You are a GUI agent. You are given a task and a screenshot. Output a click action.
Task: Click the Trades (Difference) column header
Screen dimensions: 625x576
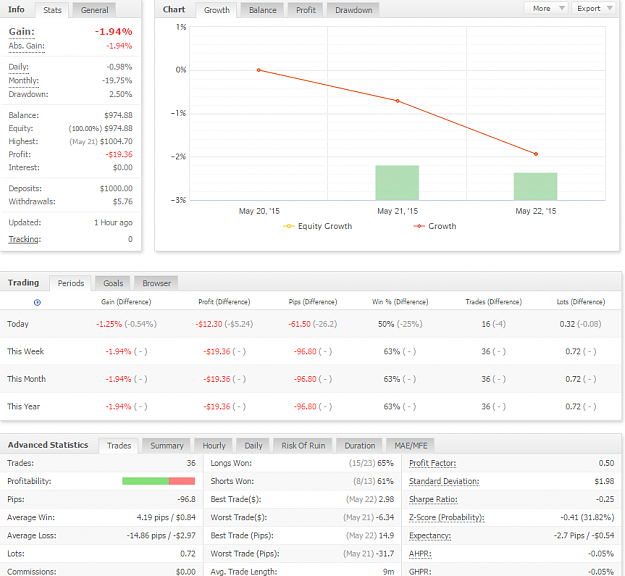[x=493, y=302]
